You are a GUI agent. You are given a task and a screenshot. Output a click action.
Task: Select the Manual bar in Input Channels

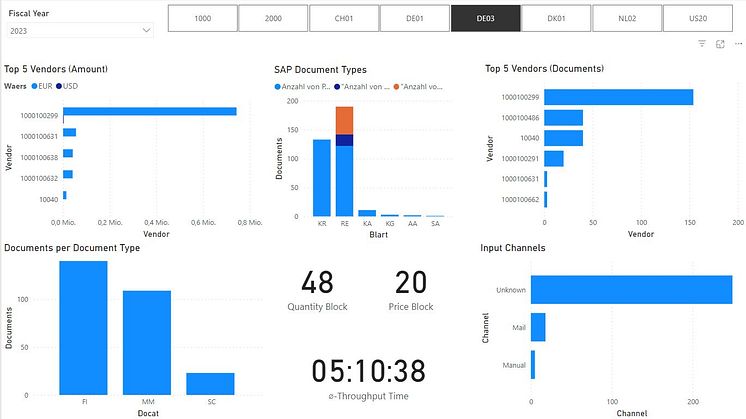pos(533,365)
